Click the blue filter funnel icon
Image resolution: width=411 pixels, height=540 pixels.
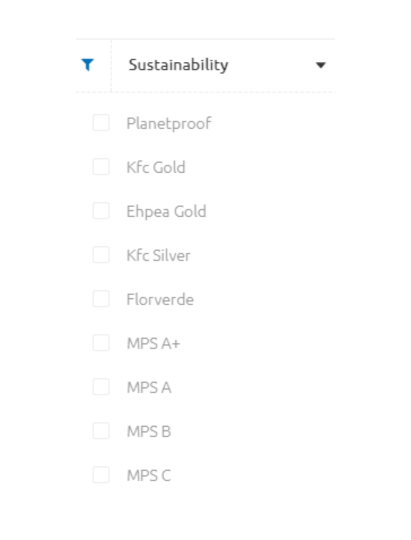pyautogui.click(x=88, y=65)
